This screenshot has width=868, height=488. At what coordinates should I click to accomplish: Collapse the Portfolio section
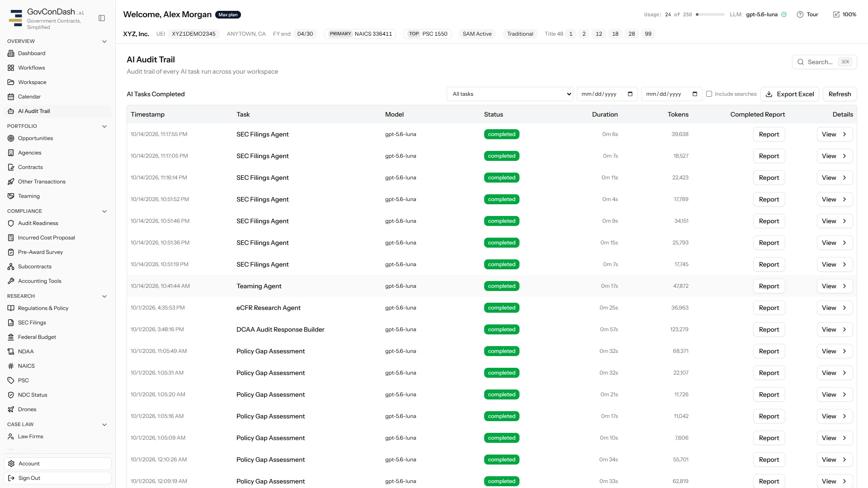104,127
